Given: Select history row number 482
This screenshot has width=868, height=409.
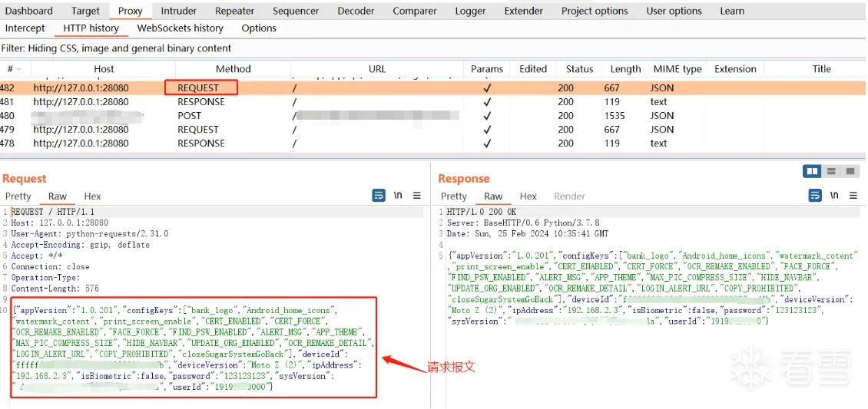Looking at the screenshot, I should (433, 88).
